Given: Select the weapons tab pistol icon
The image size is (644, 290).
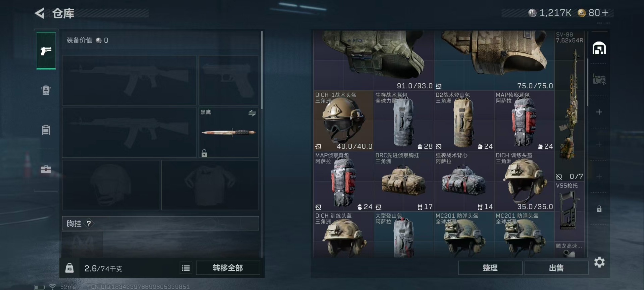Looking at the screenshot, I should [x=46, y=51].
